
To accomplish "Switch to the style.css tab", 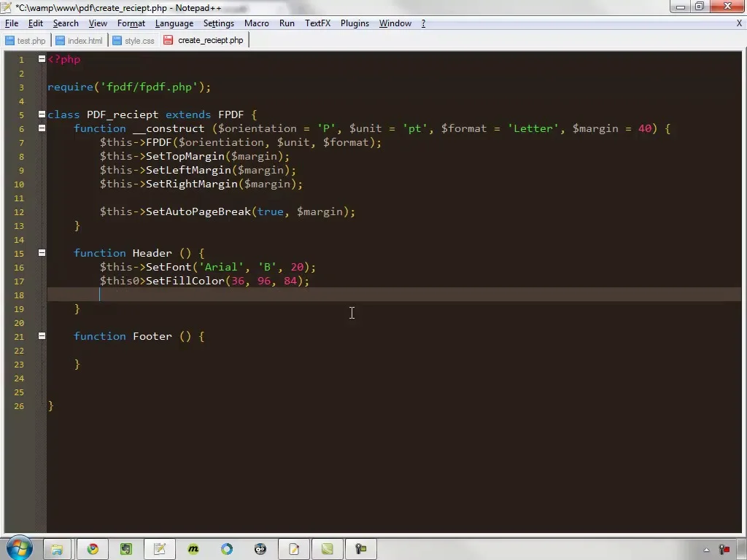I will (x=134, y=41).
